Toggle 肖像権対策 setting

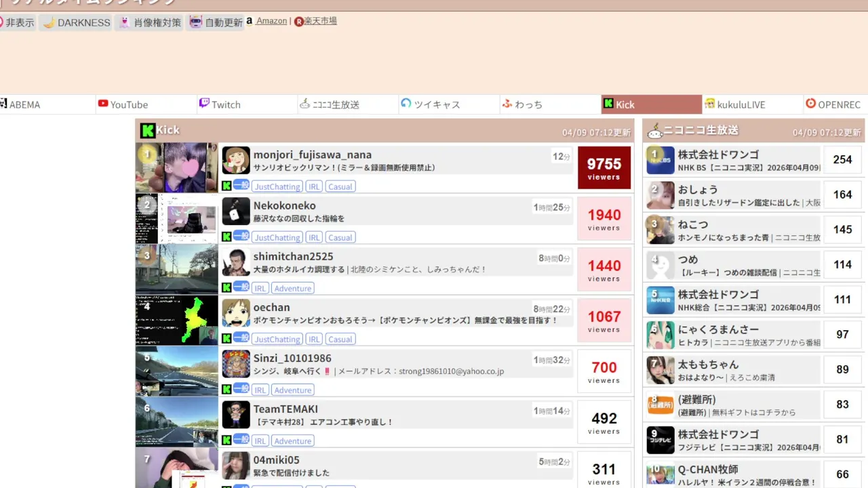pos(149,22)
